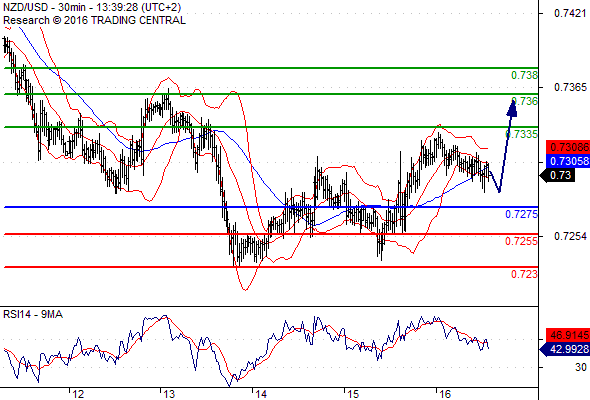590x400 pixels.
Task: Click the blue 42.9928 RSI value tag
Action: [x=565, y=349]
